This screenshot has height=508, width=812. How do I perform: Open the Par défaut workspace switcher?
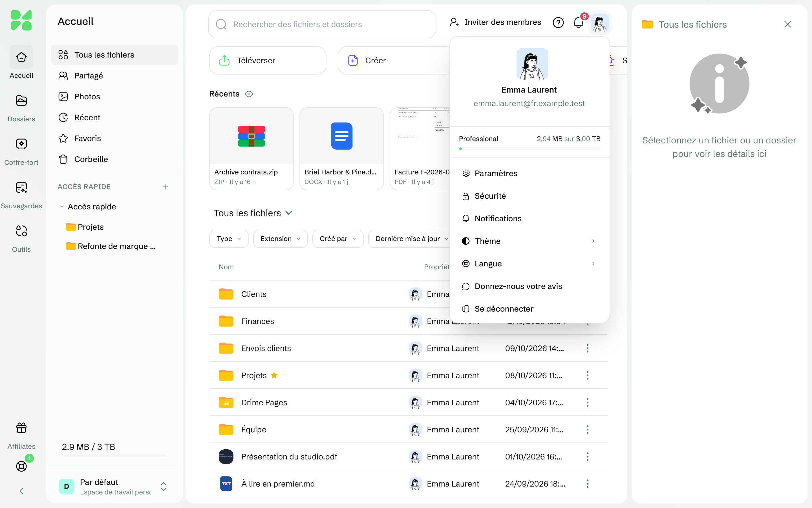[114, 487]
